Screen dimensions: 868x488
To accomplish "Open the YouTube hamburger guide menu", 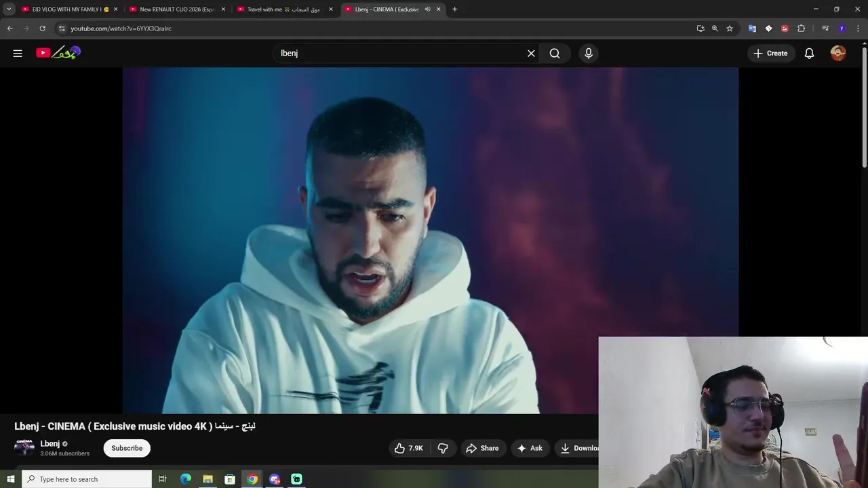I will click(18, 53).
